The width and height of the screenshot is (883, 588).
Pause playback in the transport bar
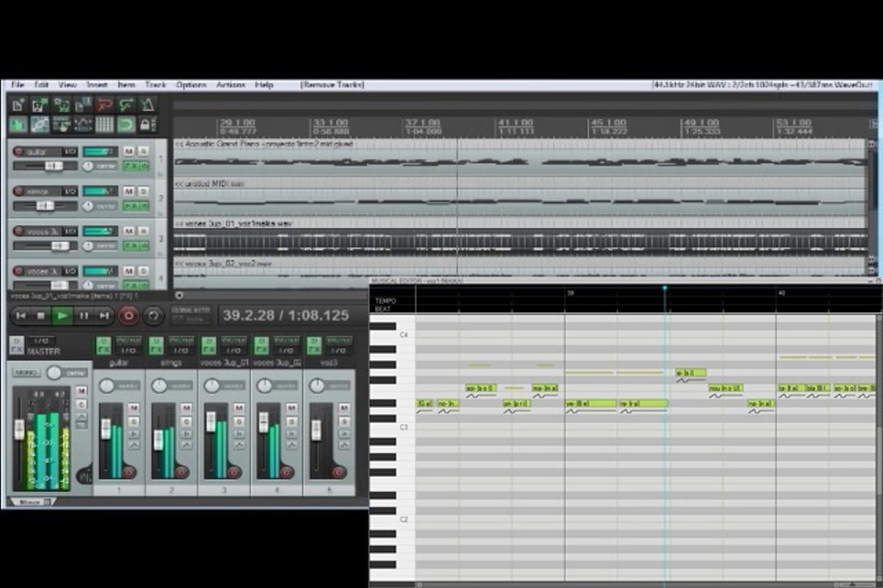(83, 316)
